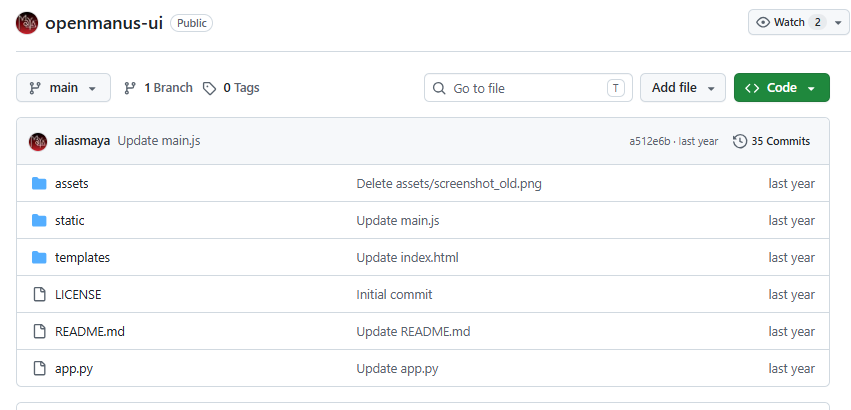This screenshot has width=851, height=410.
Task: Open commit Delete assets/screenshot_old.png
Action: coord(449,184)
